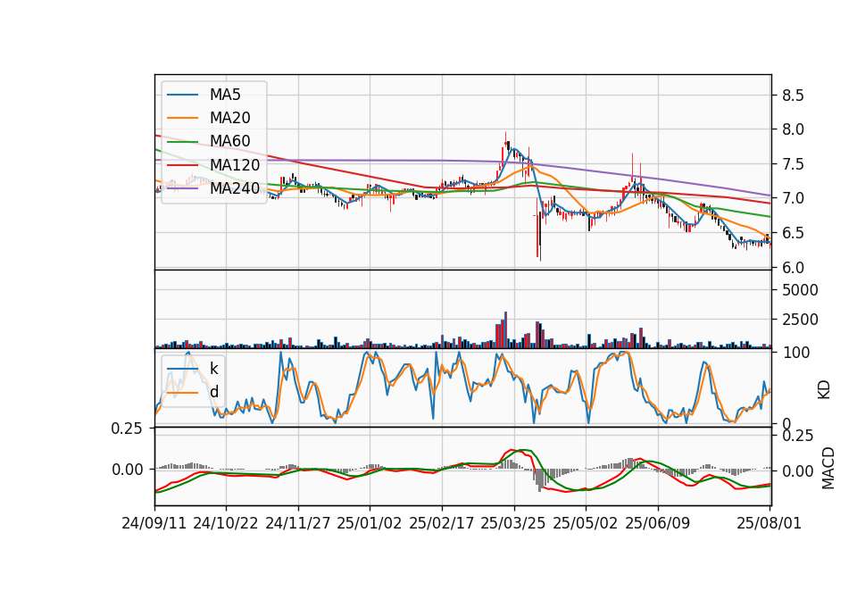The height and width of the screenshot is (616, 857).
Task: Click the purple MA240 line sample in legend
Action: pyautogui.click(x=182, y=188)
